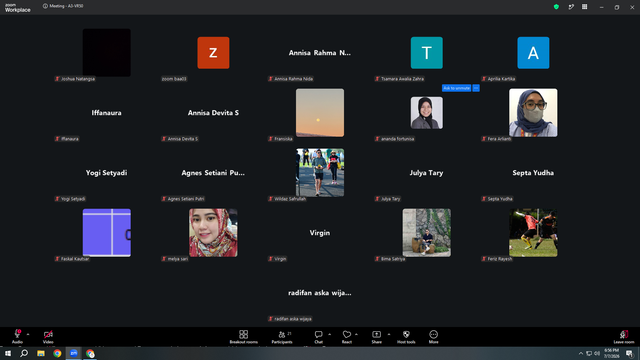This screenshot has height=360, width=640.
Task: Select Feriz Rayesh's soccer photo tile
Action: [533, 233]
